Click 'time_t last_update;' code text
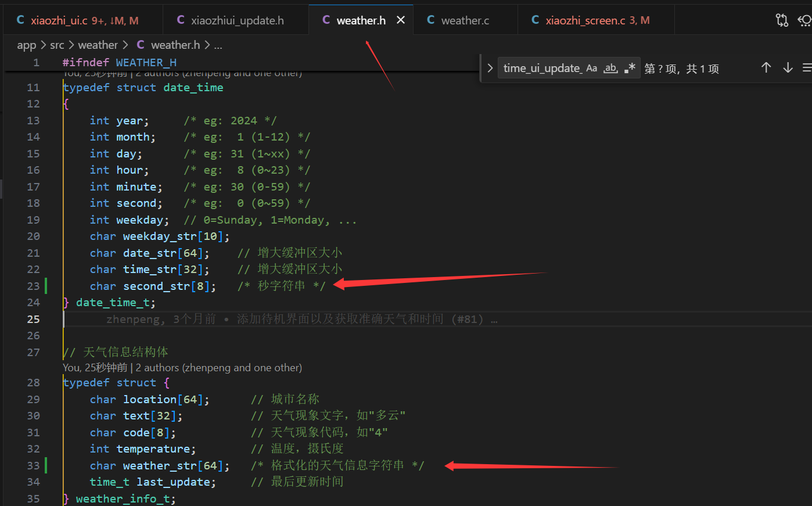The image size is (812, 506). (x=153, y=482)
